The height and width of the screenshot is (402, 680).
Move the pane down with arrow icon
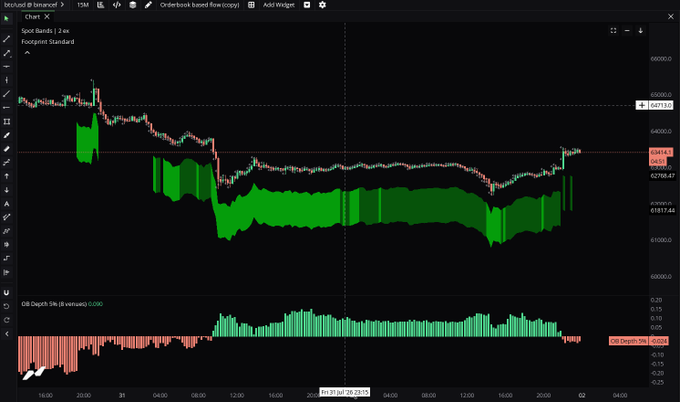tap(641, 31)
